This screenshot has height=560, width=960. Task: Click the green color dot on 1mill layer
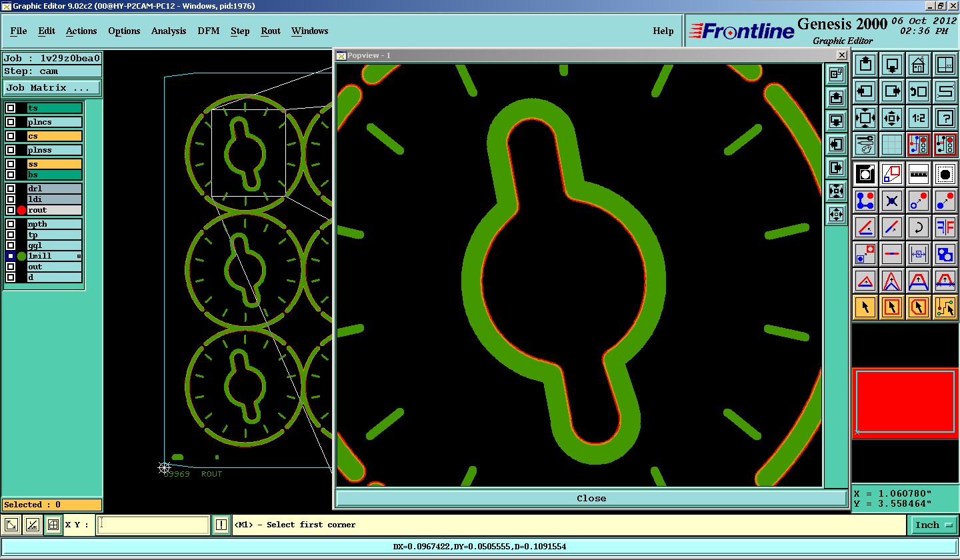[x=21, y=256]
